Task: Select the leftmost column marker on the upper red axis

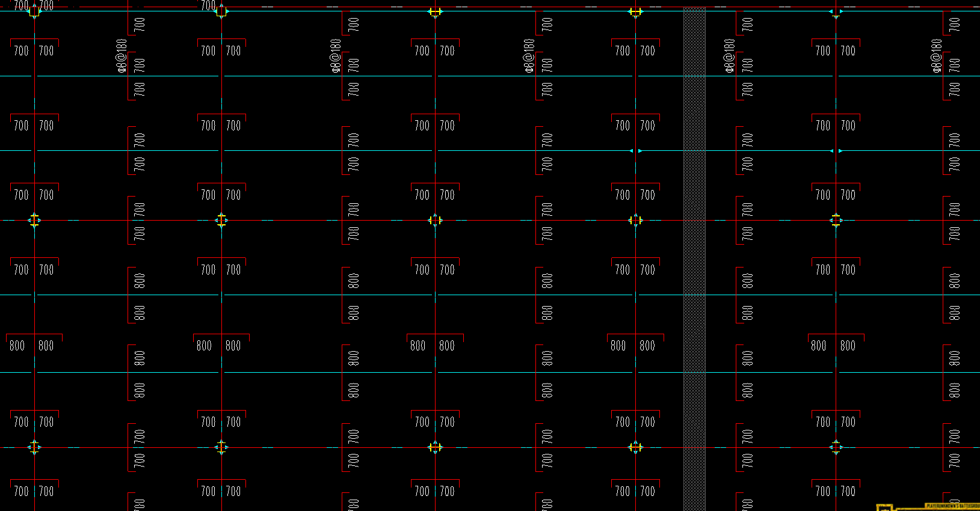Action: pos(34,221)
